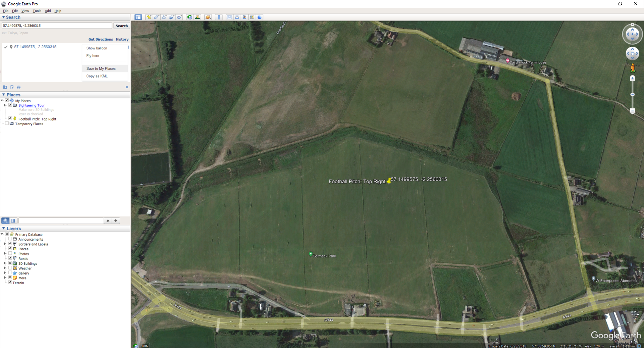Click the Save Image toolbar icon

pos(245,17)
